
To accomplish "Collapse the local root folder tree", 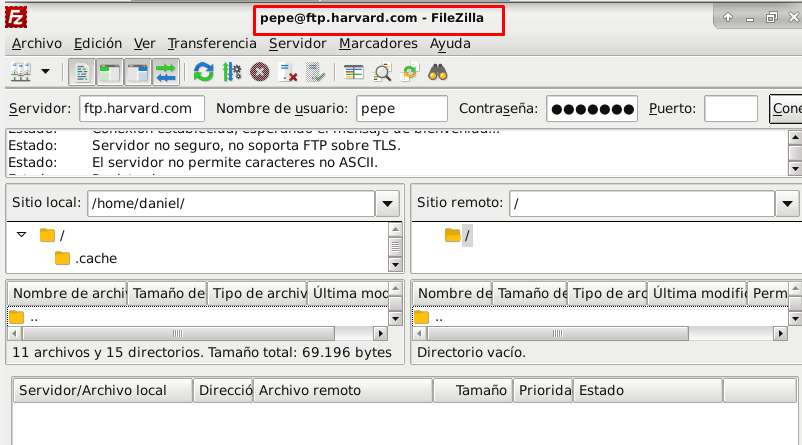I will [x=21, y=235].
